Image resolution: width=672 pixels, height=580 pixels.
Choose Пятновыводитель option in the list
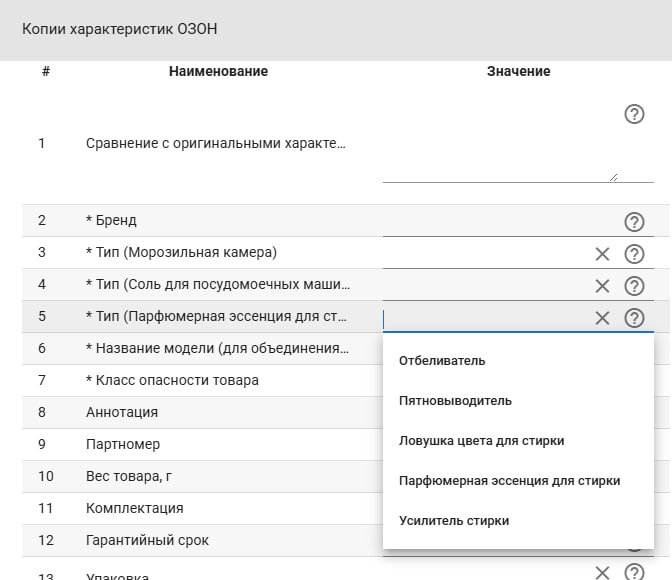pos(455,401)
